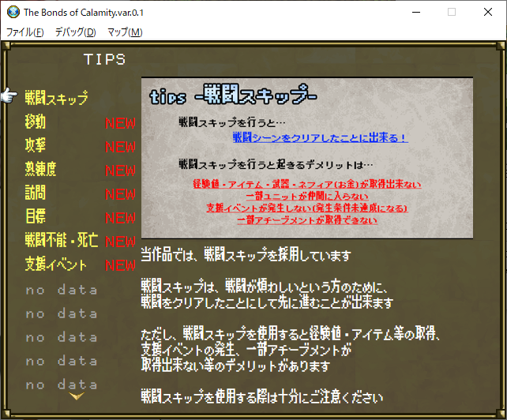Select the 戦闘スキップ tip entry
Viewport: 507px width, 420px height.
click(x=56, y=98)
